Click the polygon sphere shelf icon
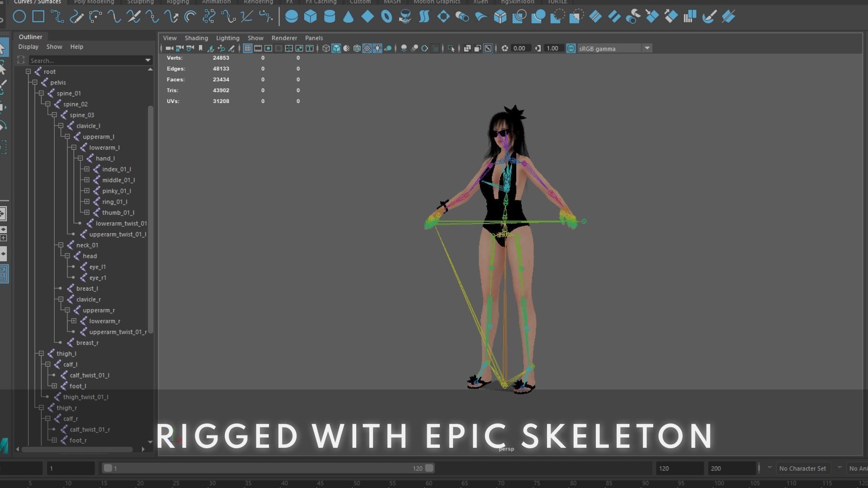This screenshot has height=488, width=868. (x=292, y=17)
